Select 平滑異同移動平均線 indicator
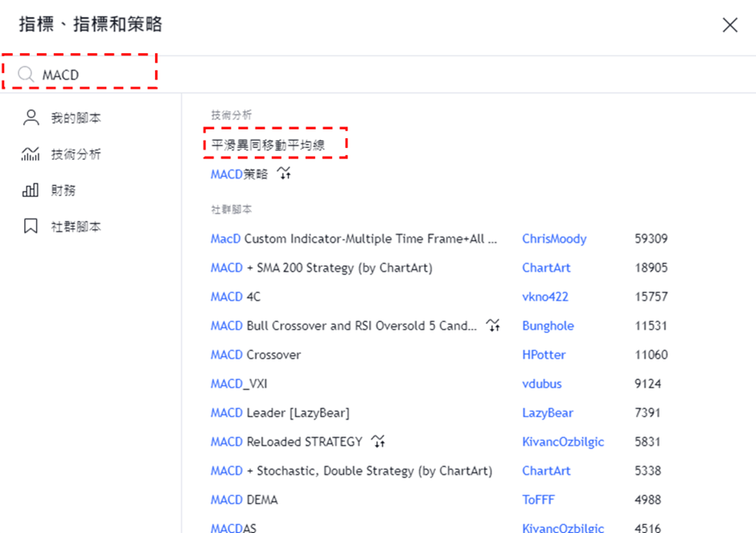Screen dimensions: 756x533 (268, 145)
